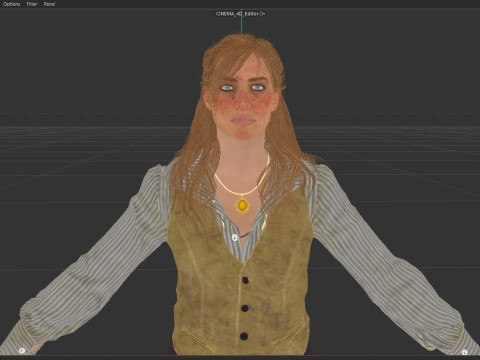Open the Options menu

(12, 4)
